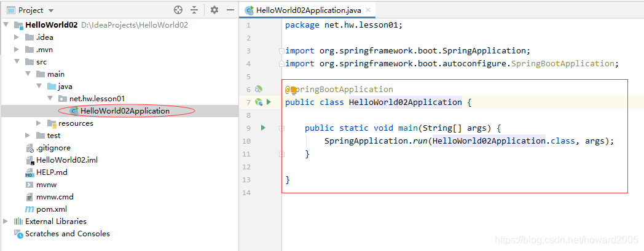Click the orange intention bulb on @SpringBootApplication
Image resolution: width=644 pixels, height=251 pixels.
click(x=294, y=90)
